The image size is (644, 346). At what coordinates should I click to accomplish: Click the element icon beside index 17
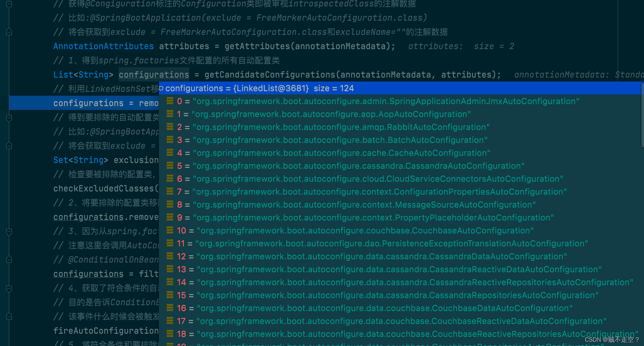170,321
